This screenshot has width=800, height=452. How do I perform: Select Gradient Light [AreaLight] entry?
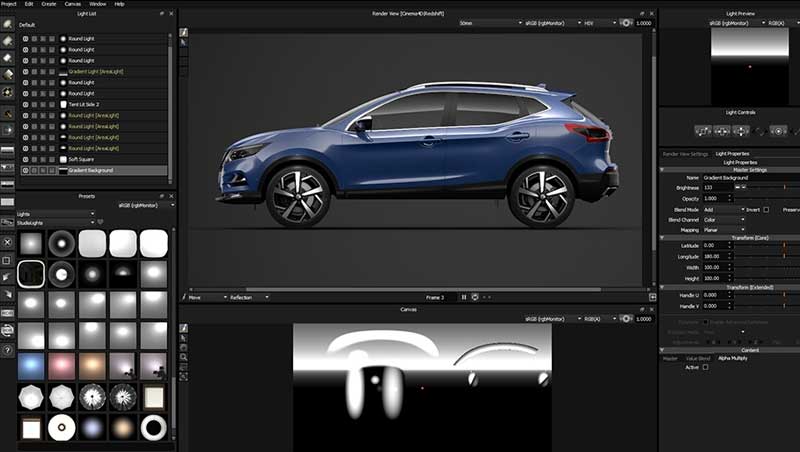(x=94, y=72)
